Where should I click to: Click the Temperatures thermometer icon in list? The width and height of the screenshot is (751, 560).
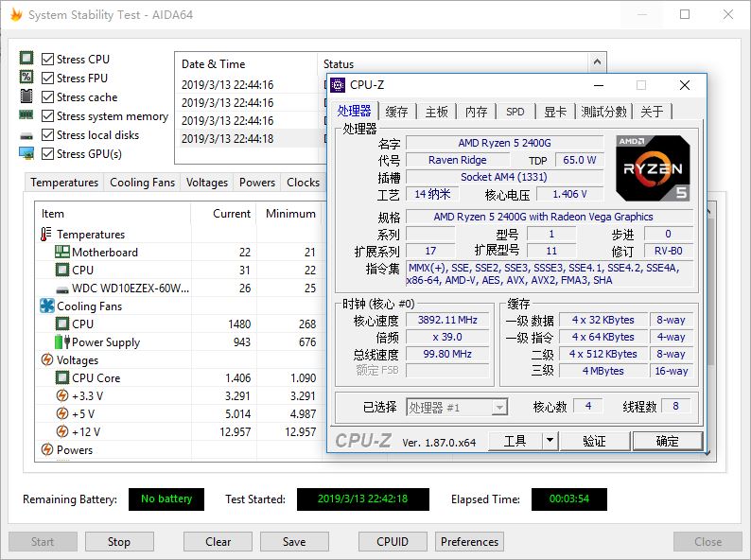[x=47, y=235]
